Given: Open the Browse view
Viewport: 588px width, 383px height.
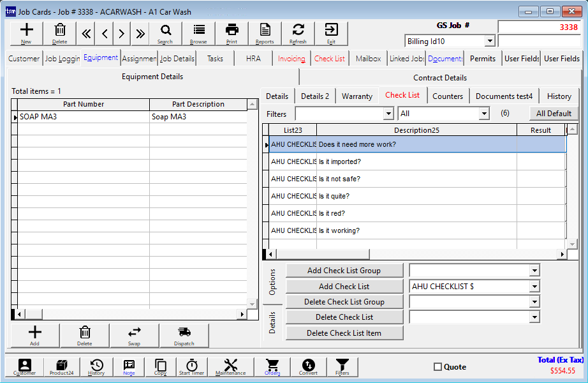Looking at the screenshot, I should tap(198, 33).
